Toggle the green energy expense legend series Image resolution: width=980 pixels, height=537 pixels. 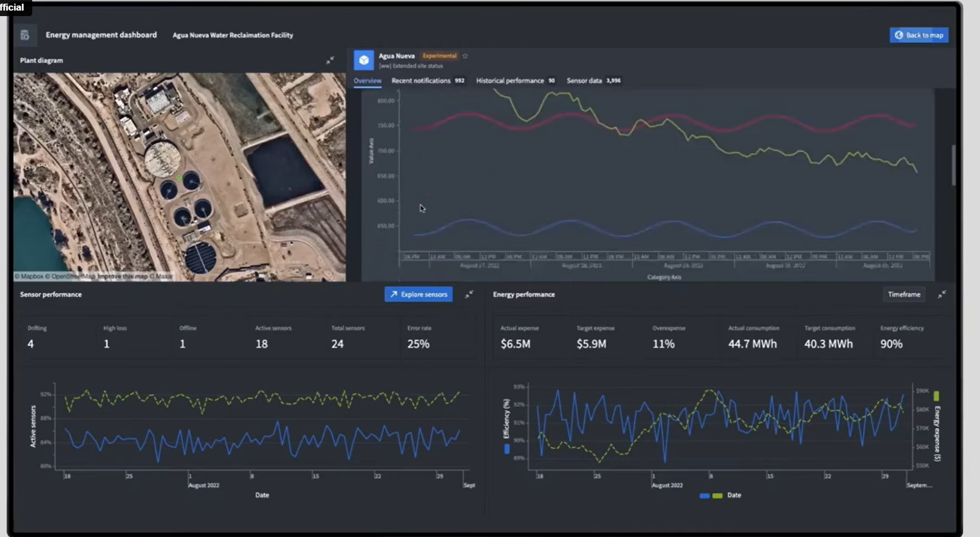717,496
